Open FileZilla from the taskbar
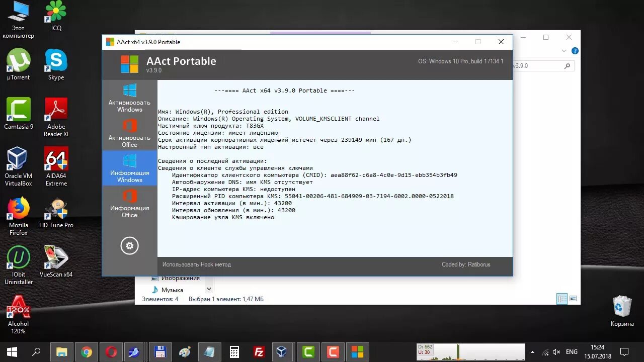 pyautogui.click(x=259, y=351)
